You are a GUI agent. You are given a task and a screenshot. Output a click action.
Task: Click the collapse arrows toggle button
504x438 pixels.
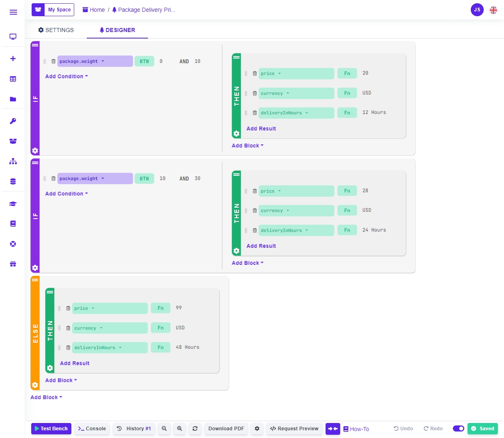333,429
